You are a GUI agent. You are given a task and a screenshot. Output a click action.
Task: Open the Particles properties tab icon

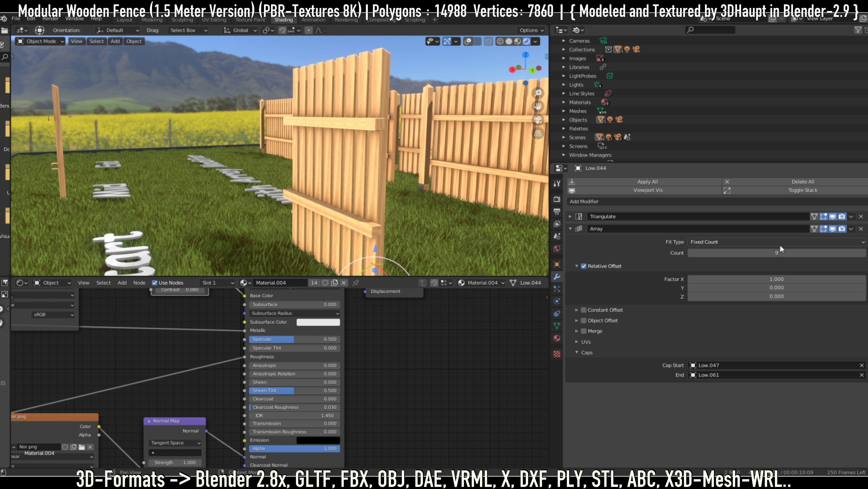click(x=557, y=289)
